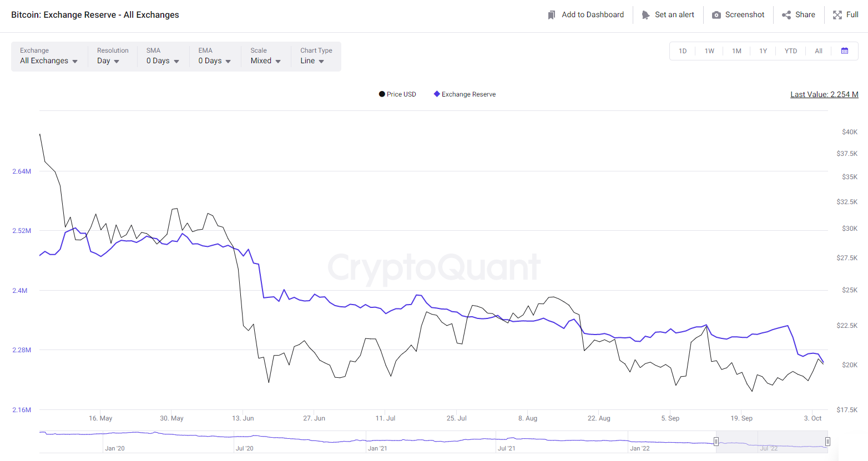868x461 pixels.
Task: Click the 2.4M left axis label
Action: 20,291
